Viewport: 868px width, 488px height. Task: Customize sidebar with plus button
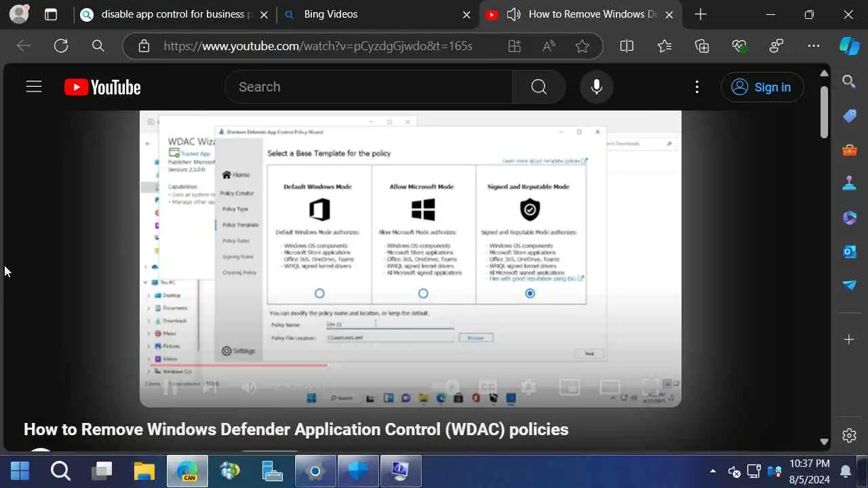(x=850, y=340)
